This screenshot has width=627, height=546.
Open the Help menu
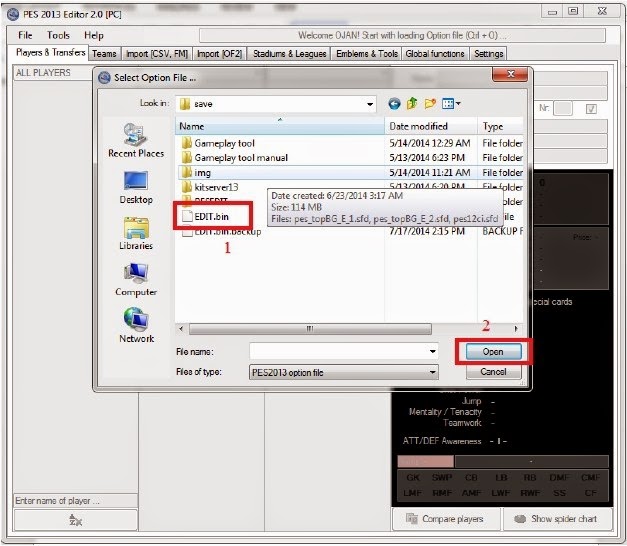94,35
